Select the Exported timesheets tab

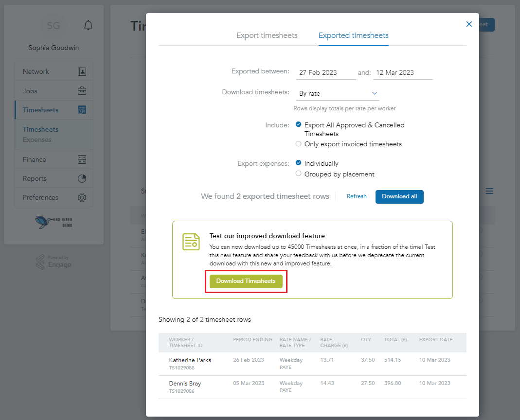353,35
